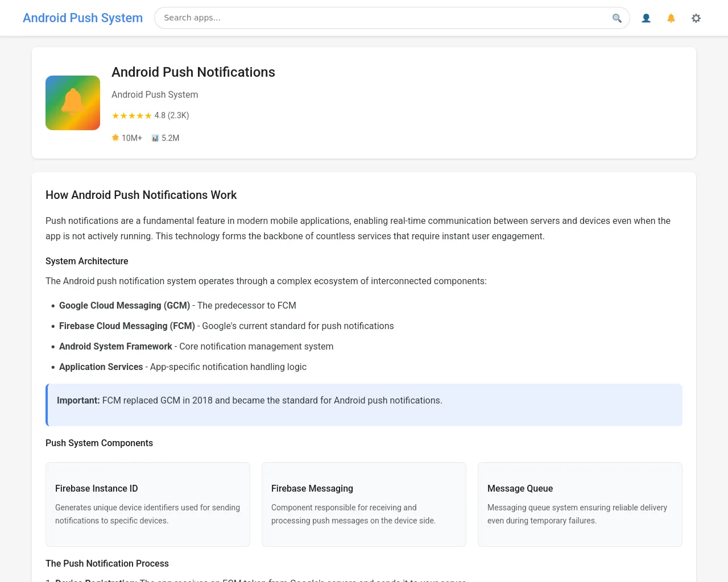Click the five-star rating icons
The image size is (728, 582).
click(131, 115)
